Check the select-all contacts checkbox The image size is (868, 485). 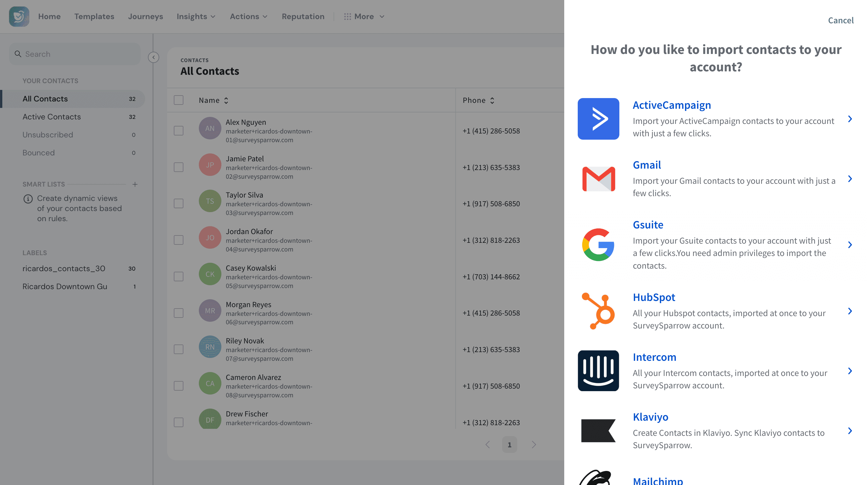coord(178,100)
